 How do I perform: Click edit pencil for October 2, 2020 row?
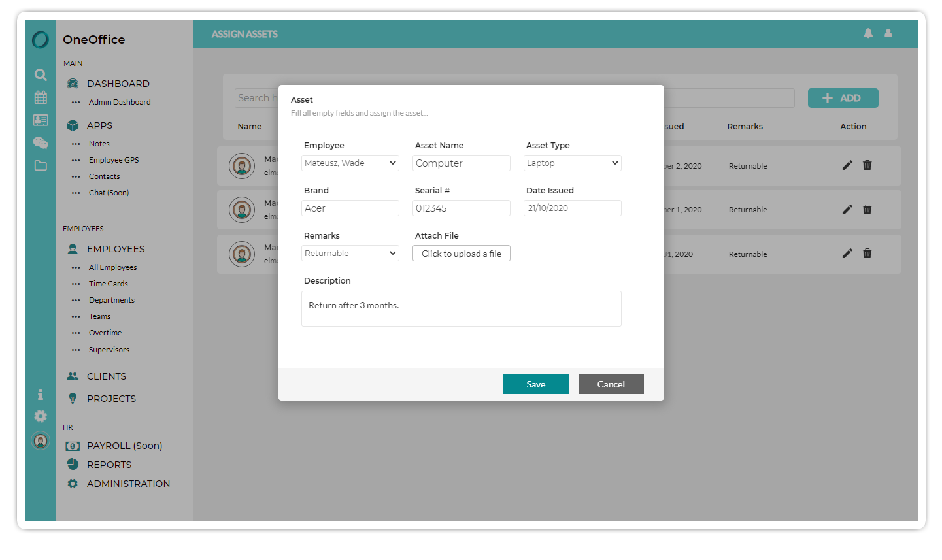click(x=847, y=165)
